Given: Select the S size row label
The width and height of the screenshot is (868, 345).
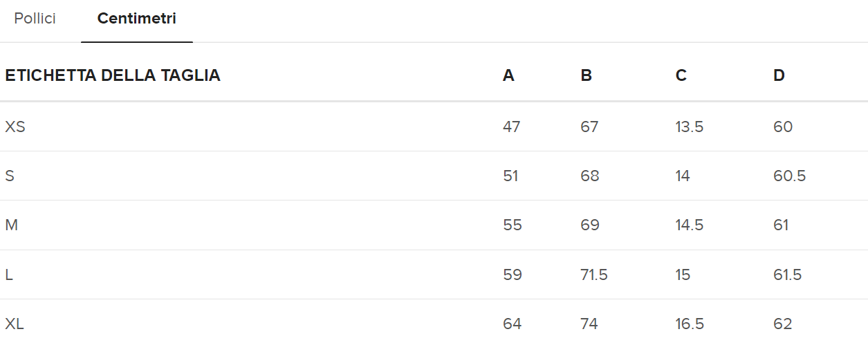Looking at the screenshot, I should 10,176.
